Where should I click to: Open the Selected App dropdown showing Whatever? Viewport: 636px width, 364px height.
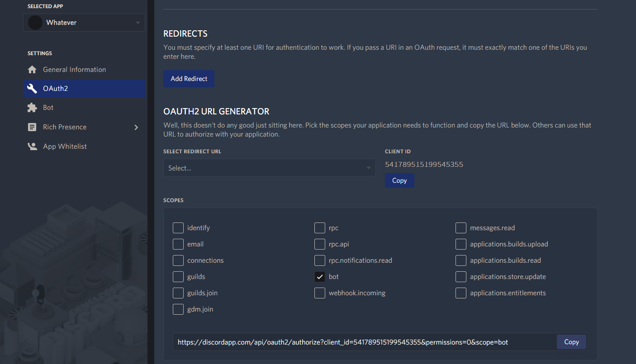pyautogui.click(x=84, y=23)
